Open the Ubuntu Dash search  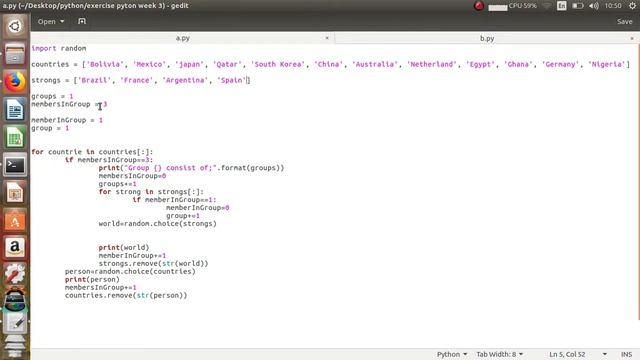(15, 27)
